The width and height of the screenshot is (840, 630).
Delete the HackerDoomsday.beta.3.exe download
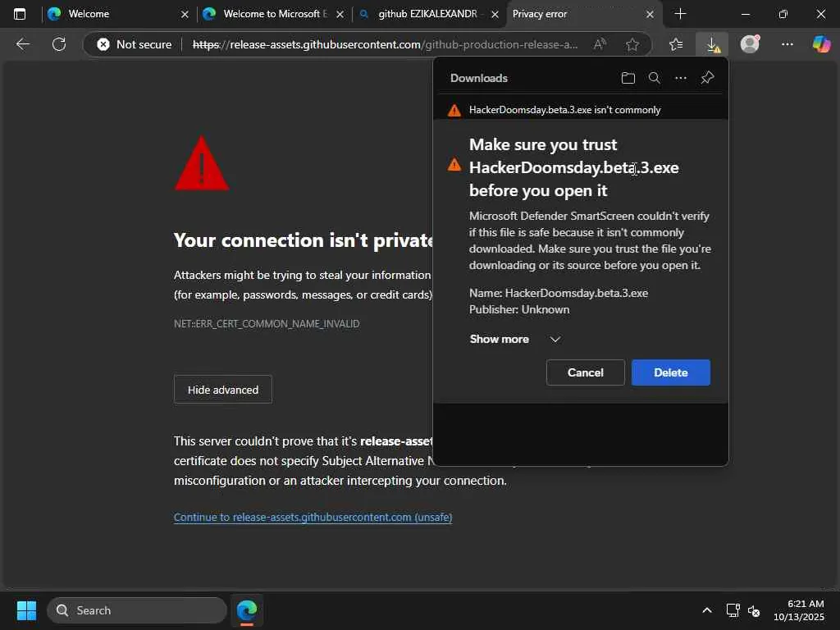(671, 372)
